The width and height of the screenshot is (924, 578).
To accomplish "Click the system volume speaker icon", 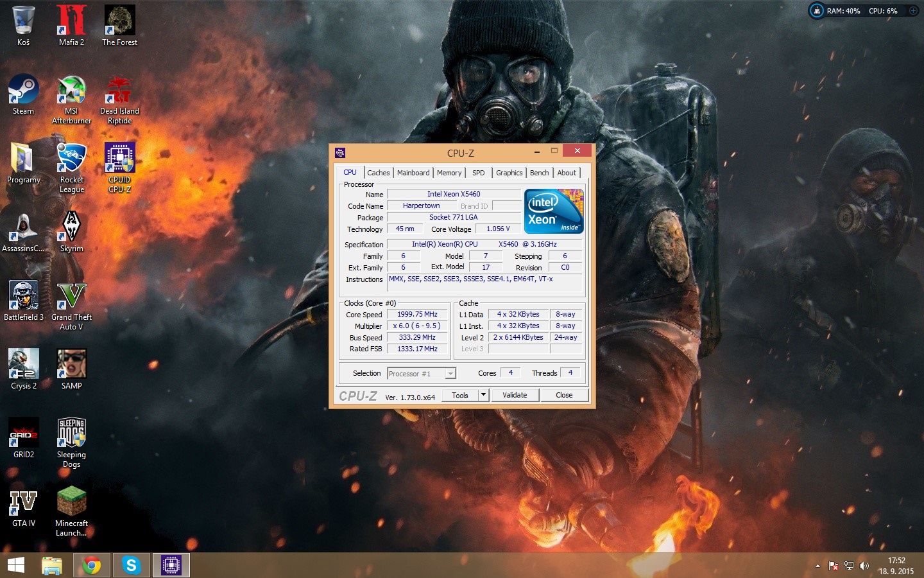I will (864, 566).
